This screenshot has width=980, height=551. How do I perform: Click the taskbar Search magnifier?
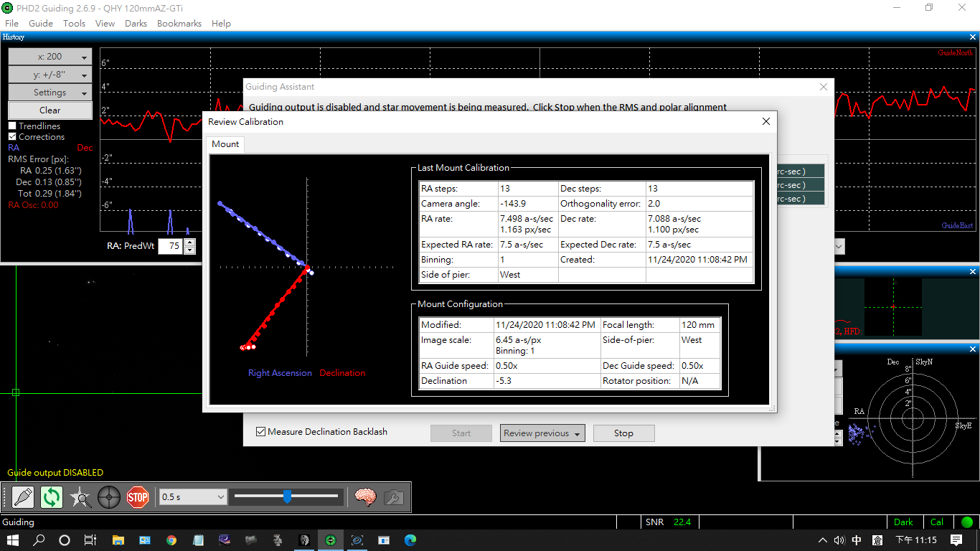coord(39,540)
